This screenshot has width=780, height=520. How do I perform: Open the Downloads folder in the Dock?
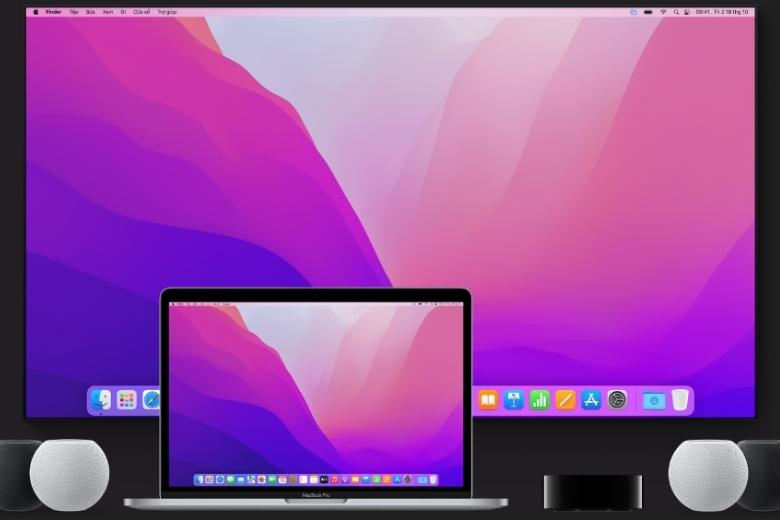(x=654, y=400)
